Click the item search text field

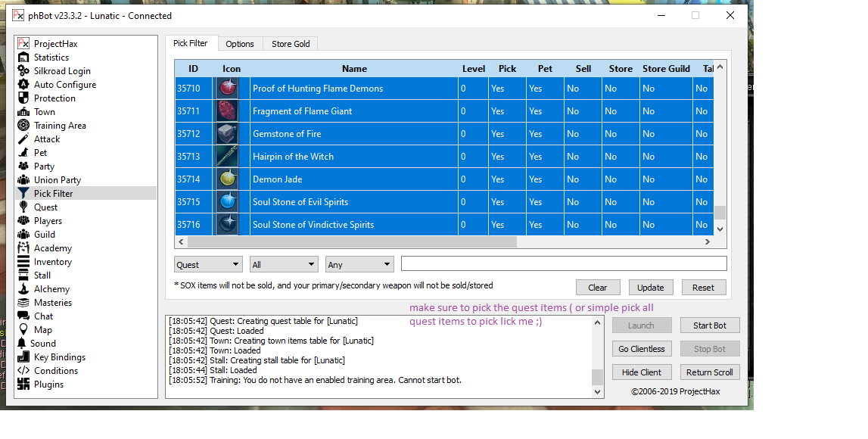tap(563, 263)
